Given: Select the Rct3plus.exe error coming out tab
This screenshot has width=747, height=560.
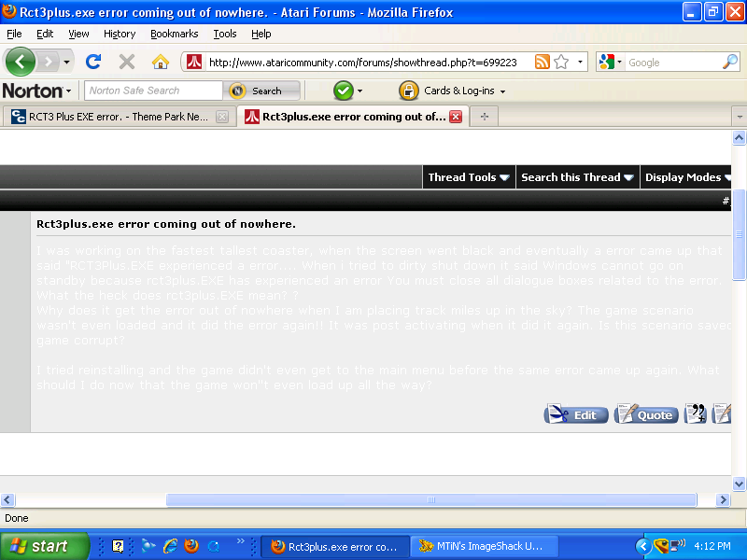Looking at the screenshot, I should pyautogui.click(x=353, y=117).
